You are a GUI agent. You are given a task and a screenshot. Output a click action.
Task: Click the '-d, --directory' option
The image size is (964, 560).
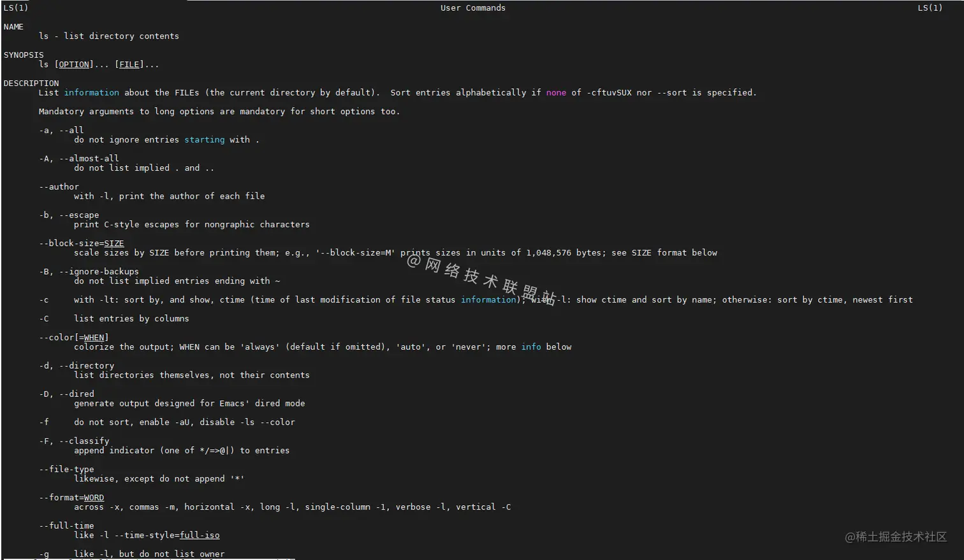pyautogui.click(x=77, y=366)
